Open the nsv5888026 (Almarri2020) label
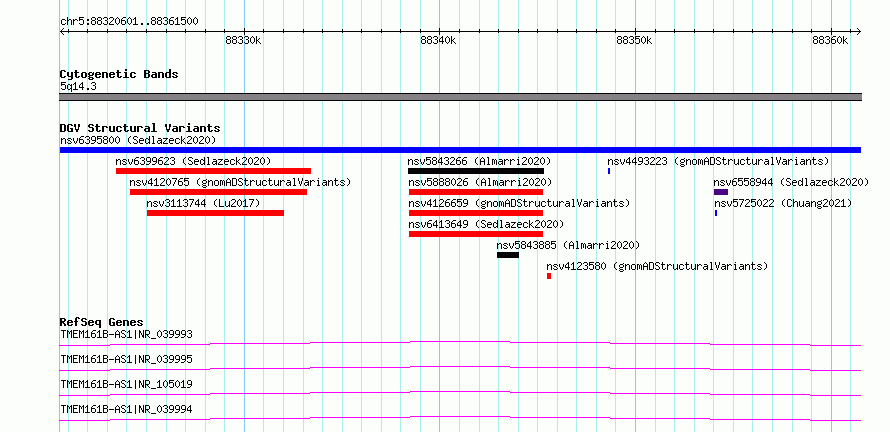890x432 pixels. (480, 182)
